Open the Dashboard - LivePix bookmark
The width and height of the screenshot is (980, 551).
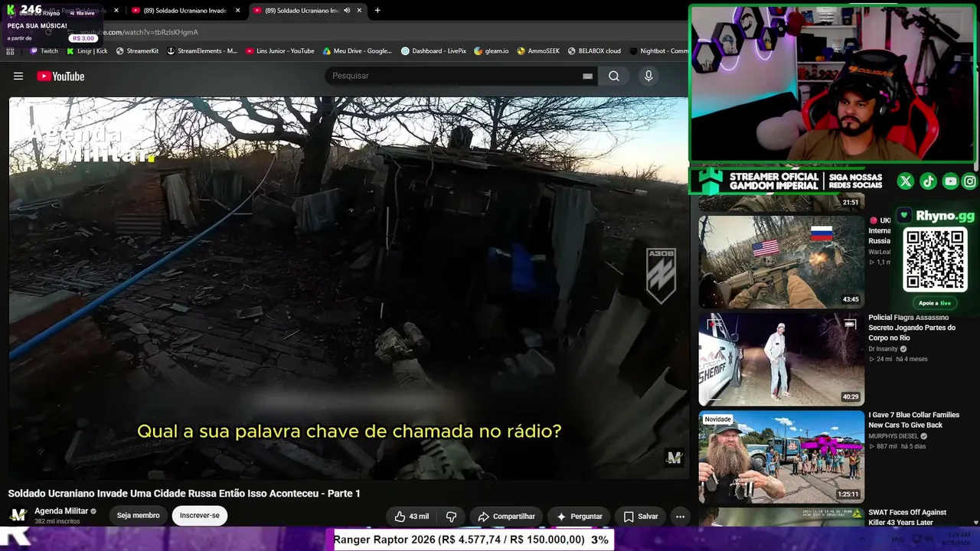pos(434,51)
